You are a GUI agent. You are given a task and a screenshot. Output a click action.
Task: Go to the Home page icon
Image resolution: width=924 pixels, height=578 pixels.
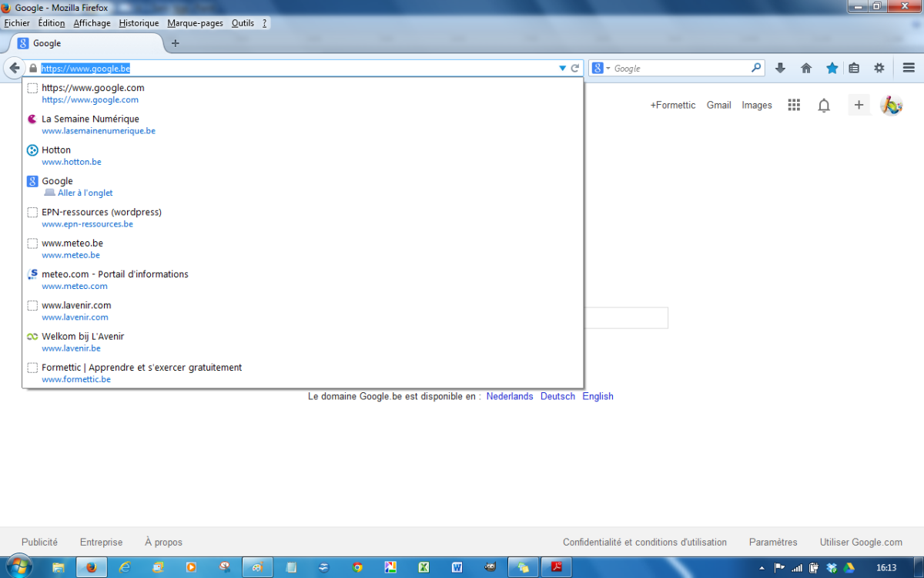tap(806, 68)
